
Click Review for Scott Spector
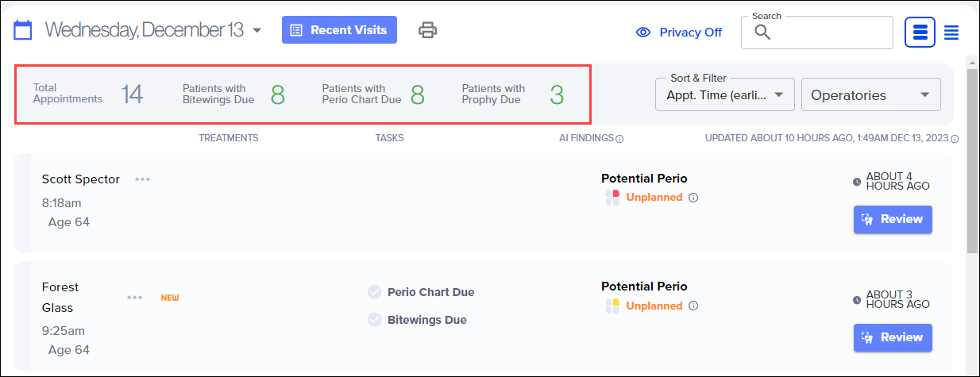coord(893,219)
